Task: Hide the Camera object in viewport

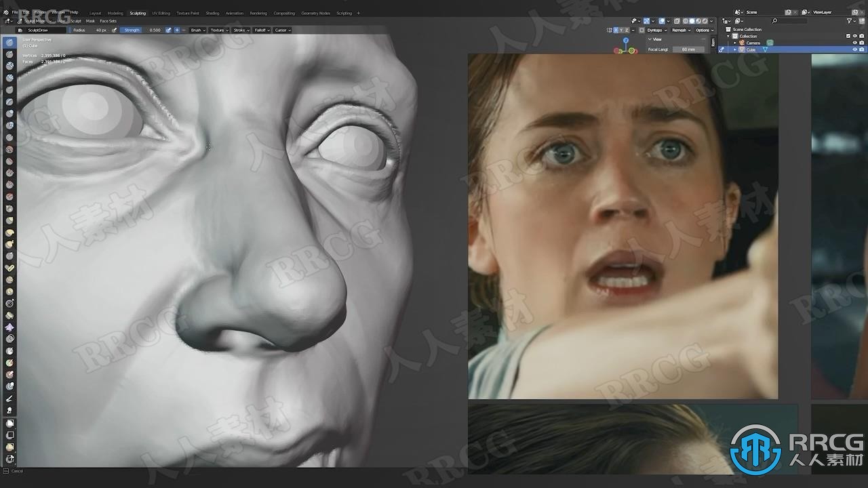Action: coord(854,43)
